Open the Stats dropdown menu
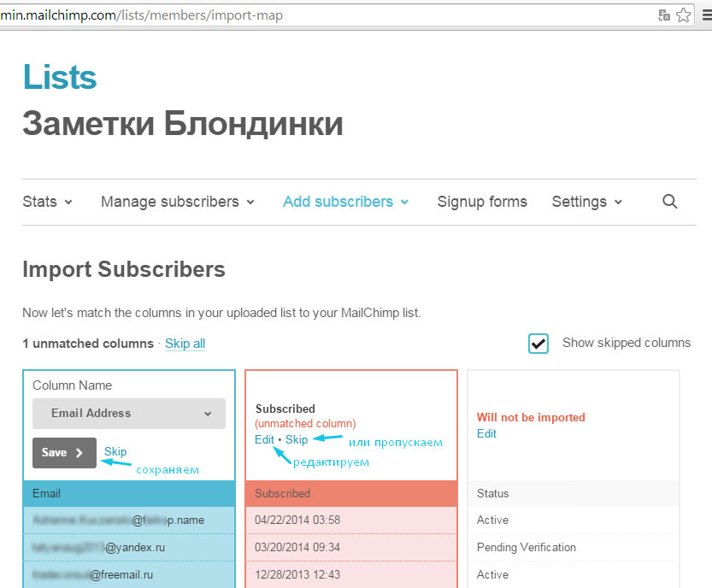The image size is (712, 588). 47,202
